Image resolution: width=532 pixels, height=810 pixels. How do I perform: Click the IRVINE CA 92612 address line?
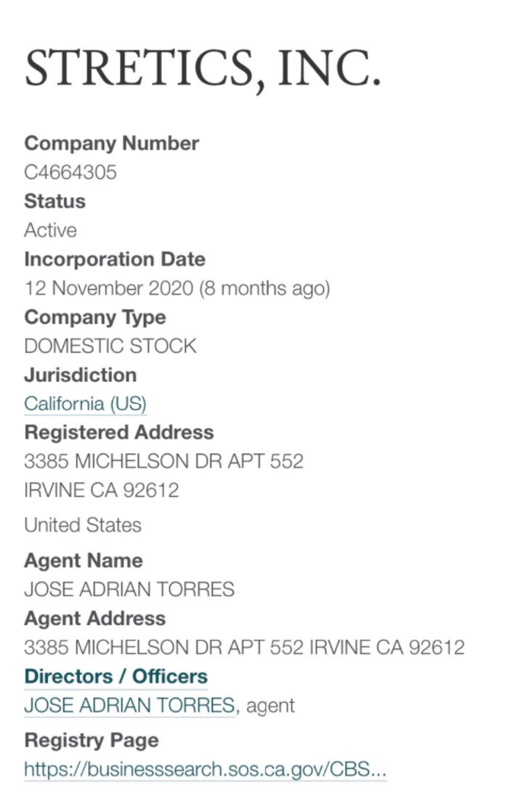[102, 491]
